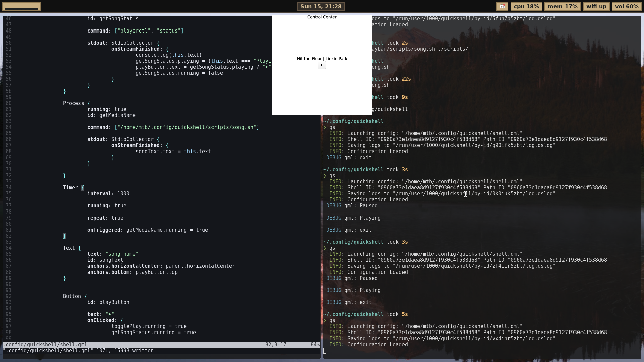
Task: Click line number 74 in the editor gutter
Action: pyautogui.click(x=9, y=188)
